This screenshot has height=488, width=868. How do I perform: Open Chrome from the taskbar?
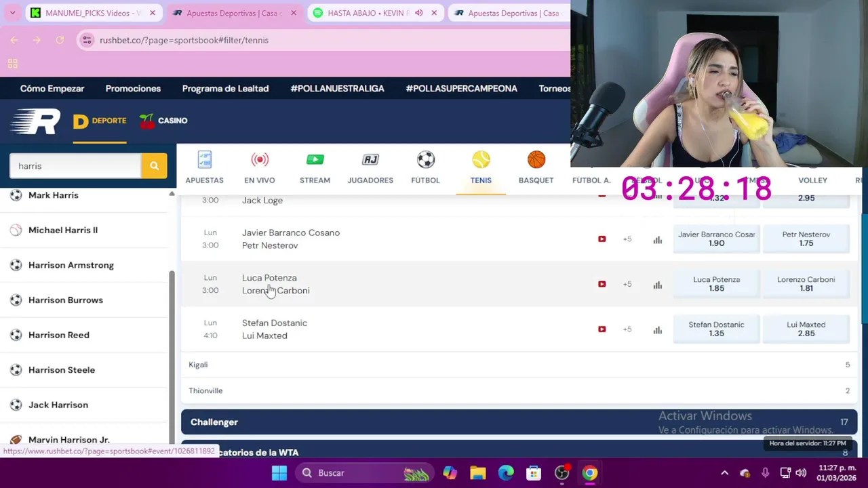tap(590, 473)
